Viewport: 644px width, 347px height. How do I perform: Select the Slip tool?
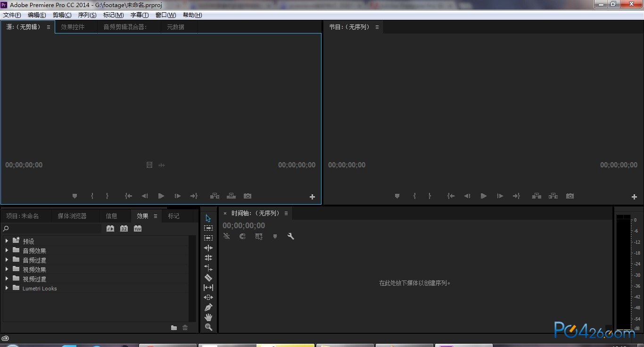pyautogui.click(x=208, y=288)
